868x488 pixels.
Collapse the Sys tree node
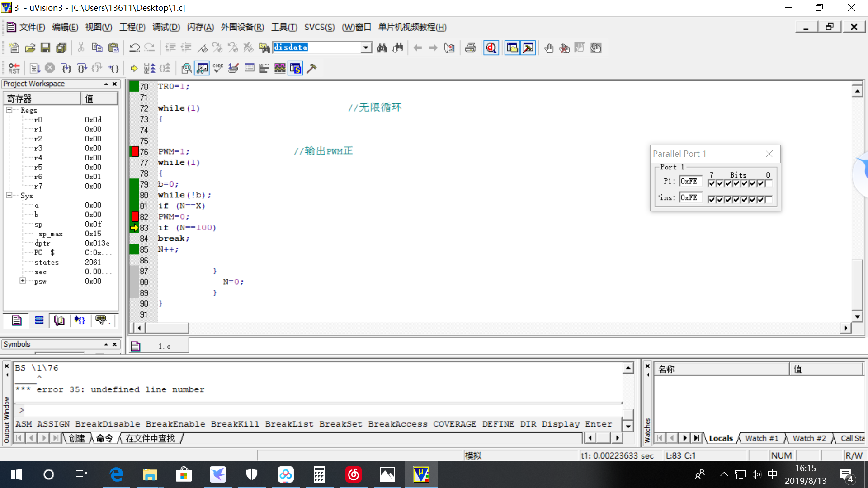[x=9, y=195]
